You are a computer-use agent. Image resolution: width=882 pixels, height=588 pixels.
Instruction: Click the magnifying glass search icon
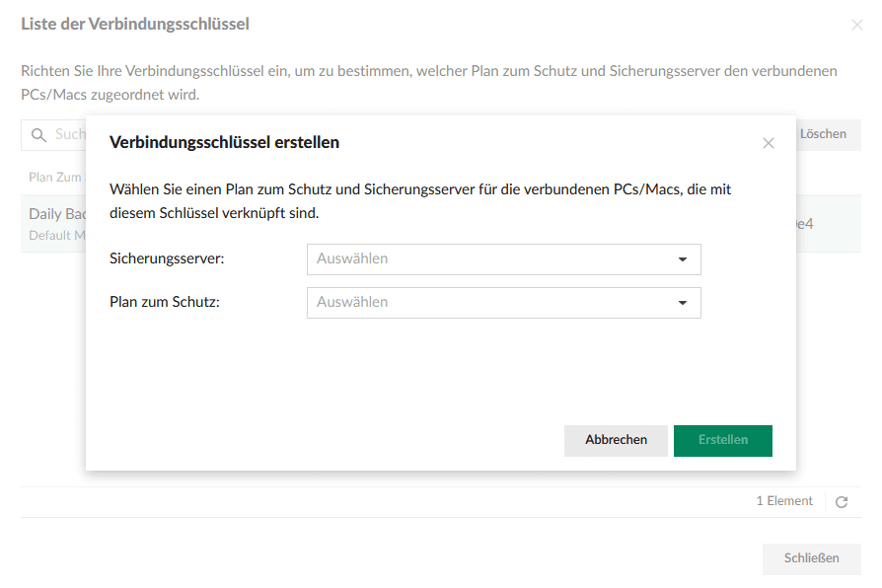tap(39, 134)
